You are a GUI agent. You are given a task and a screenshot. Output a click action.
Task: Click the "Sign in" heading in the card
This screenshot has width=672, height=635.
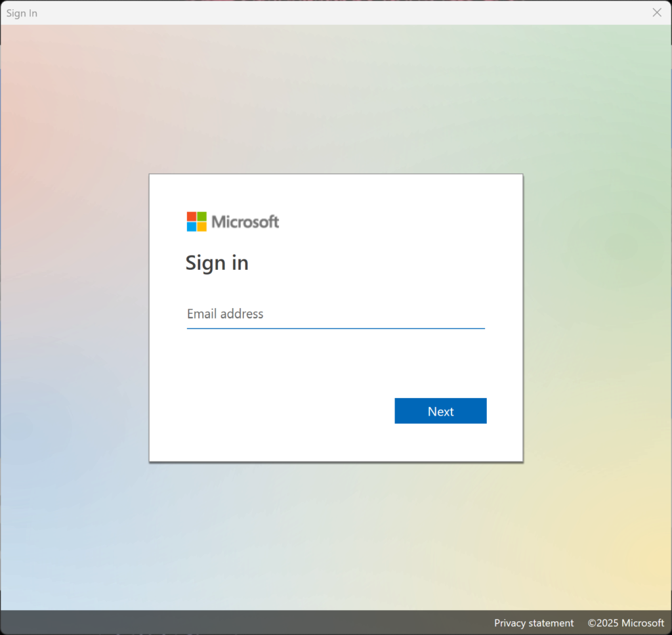(x=217, y=263)
